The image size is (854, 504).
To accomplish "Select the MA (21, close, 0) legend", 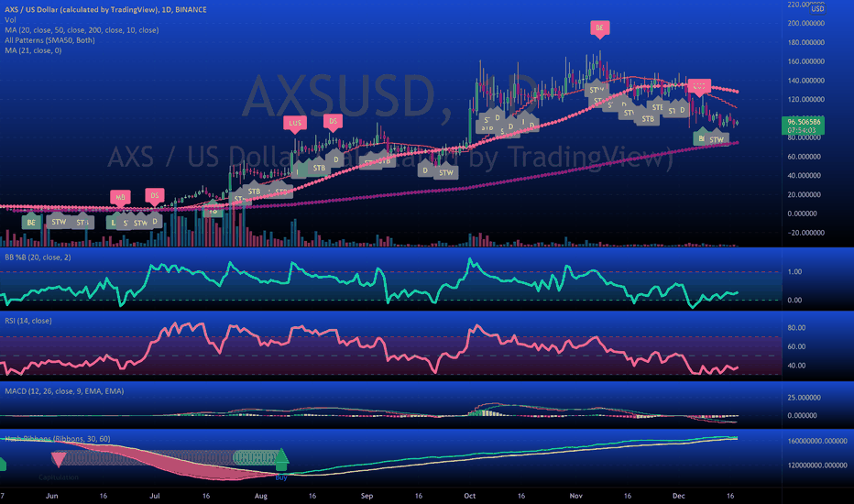I will click(33, 50).
